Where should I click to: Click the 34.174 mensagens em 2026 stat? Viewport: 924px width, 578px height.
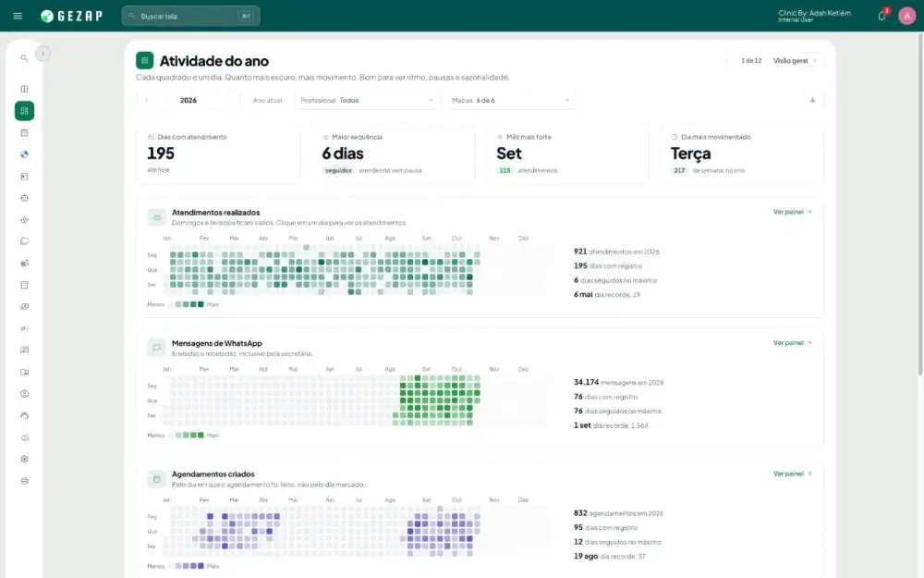click(618, 383)
